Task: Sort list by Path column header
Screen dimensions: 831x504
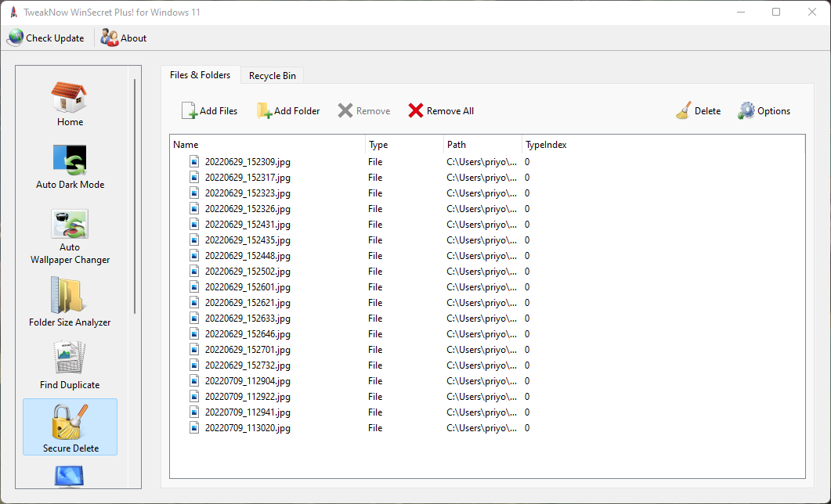Action: pos(482,145)
